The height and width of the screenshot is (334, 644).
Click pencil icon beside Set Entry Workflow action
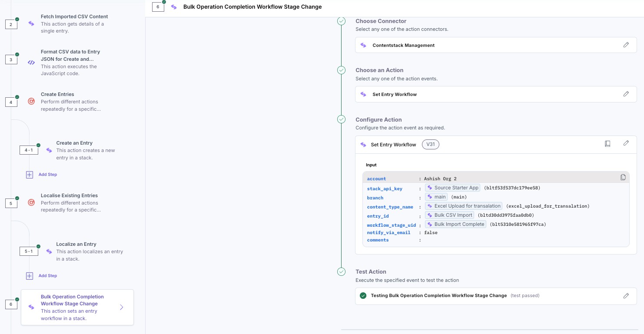click(626, 94)
